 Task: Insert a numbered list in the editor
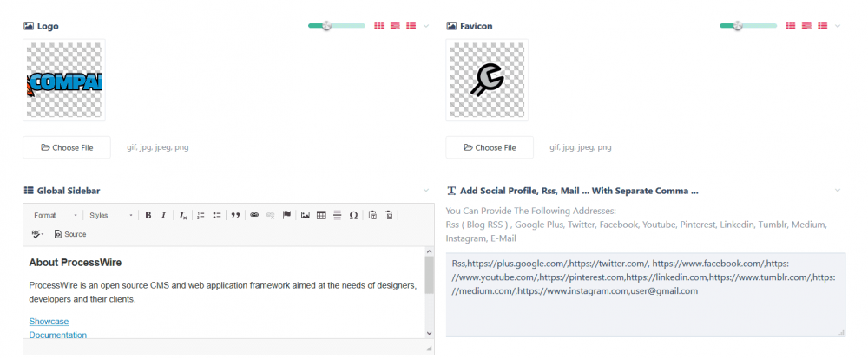click(201, 216)
